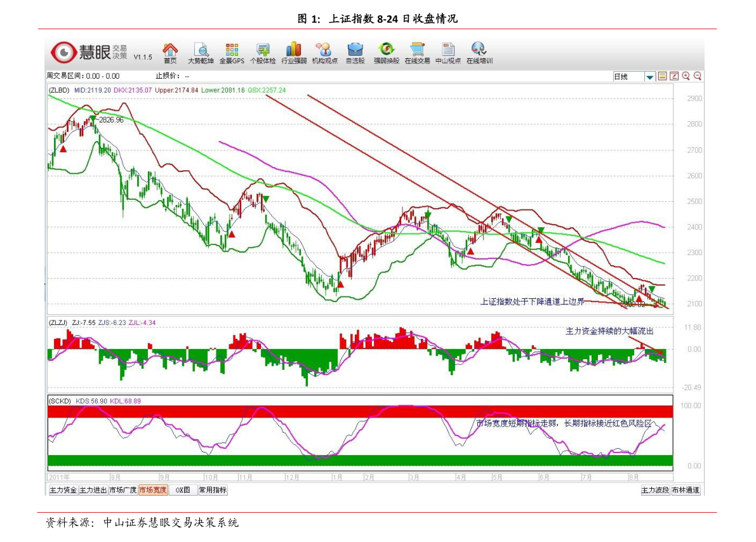
Task: Click the MID:2119.20 value
Action: pos(93,90)
